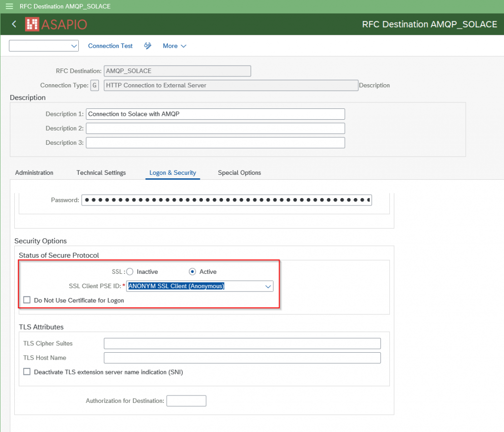Click the back arrow icon

[x=14, y=24]
